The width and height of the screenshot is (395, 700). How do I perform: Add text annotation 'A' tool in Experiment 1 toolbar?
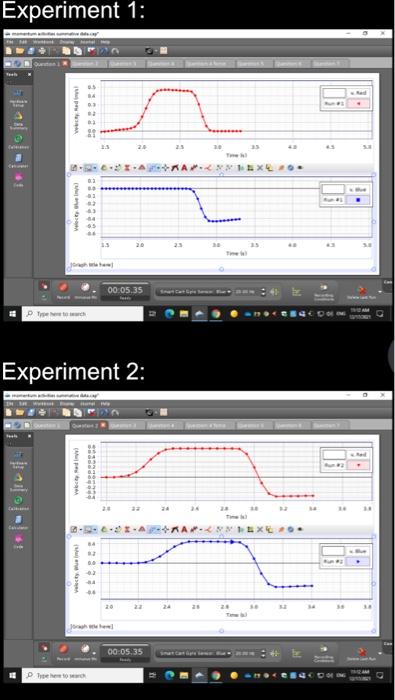184,168
